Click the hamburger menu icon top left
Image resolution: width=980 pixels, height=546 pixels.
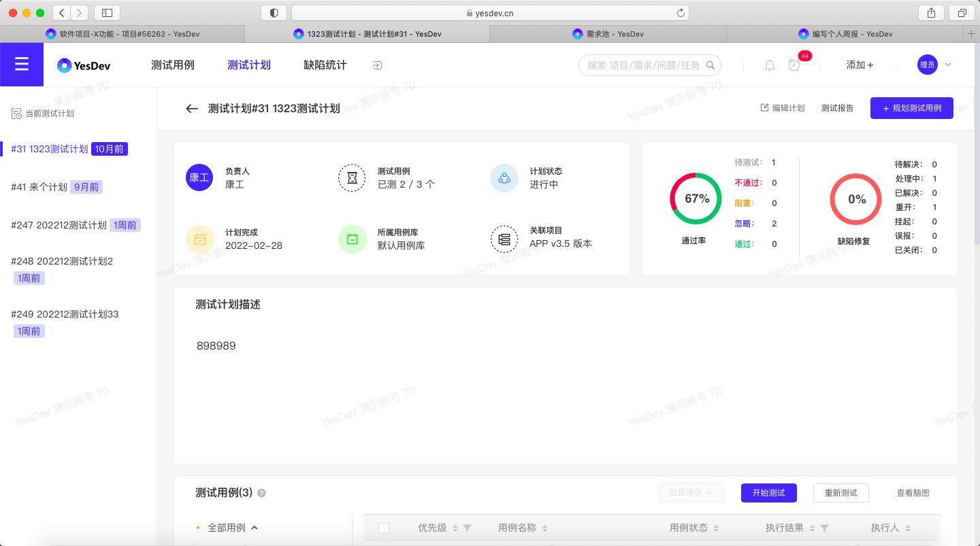point(22,64)
